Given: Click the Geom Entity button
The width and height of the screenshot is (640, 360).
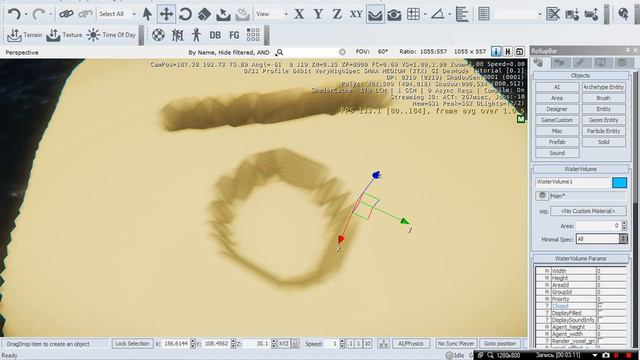Looking at the screenshot, I should click(x=603, y=120).
